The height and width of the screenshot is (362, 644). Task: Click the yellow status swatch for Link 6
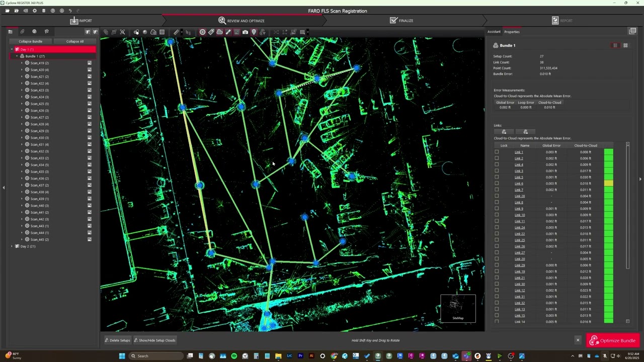tap(609, 184)
